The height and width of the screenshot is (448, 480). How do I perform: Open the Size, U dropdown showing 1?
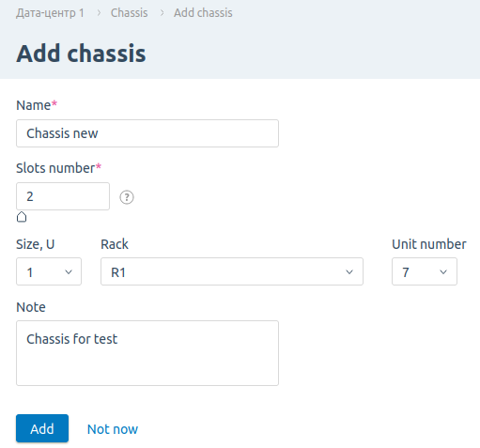tap(49, 271)
